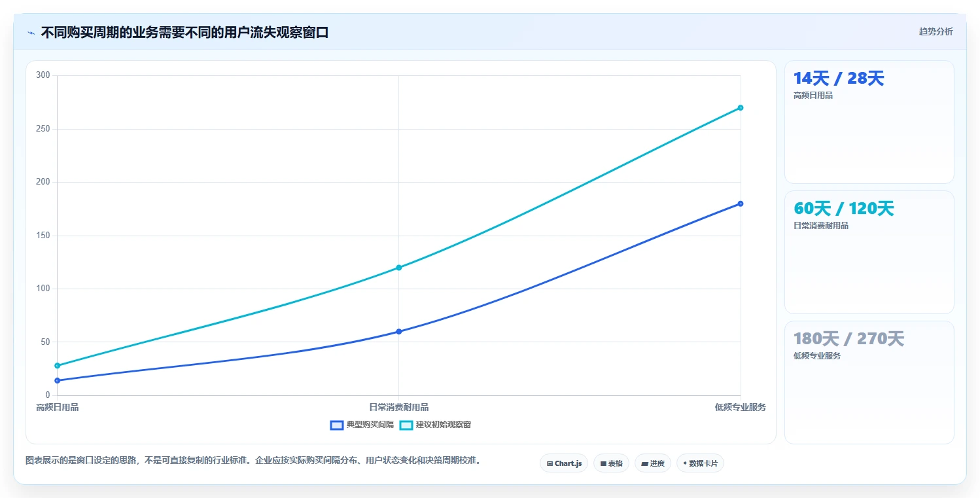Click the y-axis value 100
Viewport: 980px width, 498px height.
pyautogui.click(x=43, y=289)
